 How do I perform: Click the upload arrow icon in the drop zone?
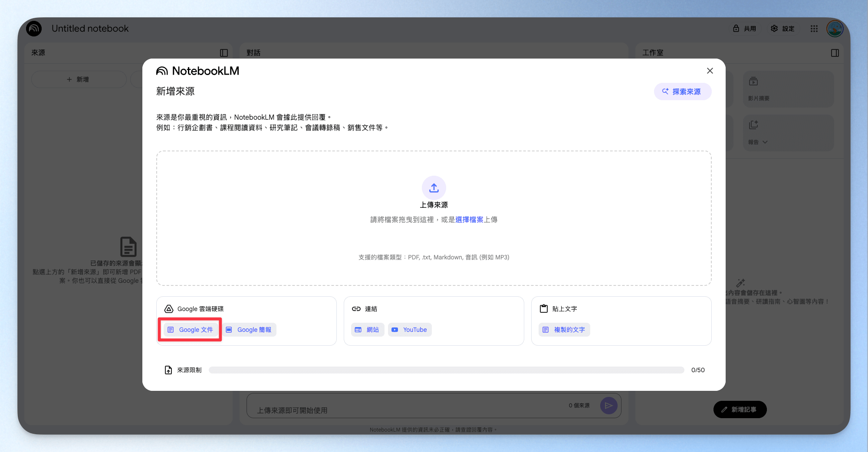click(x=434, y=188)
